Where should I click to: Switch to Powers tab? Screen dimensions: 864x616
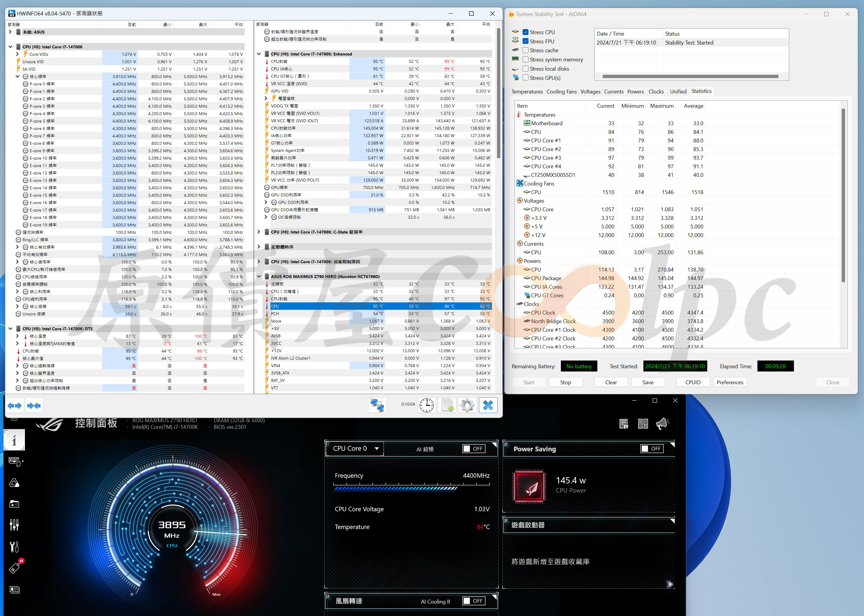click(635, 92)
